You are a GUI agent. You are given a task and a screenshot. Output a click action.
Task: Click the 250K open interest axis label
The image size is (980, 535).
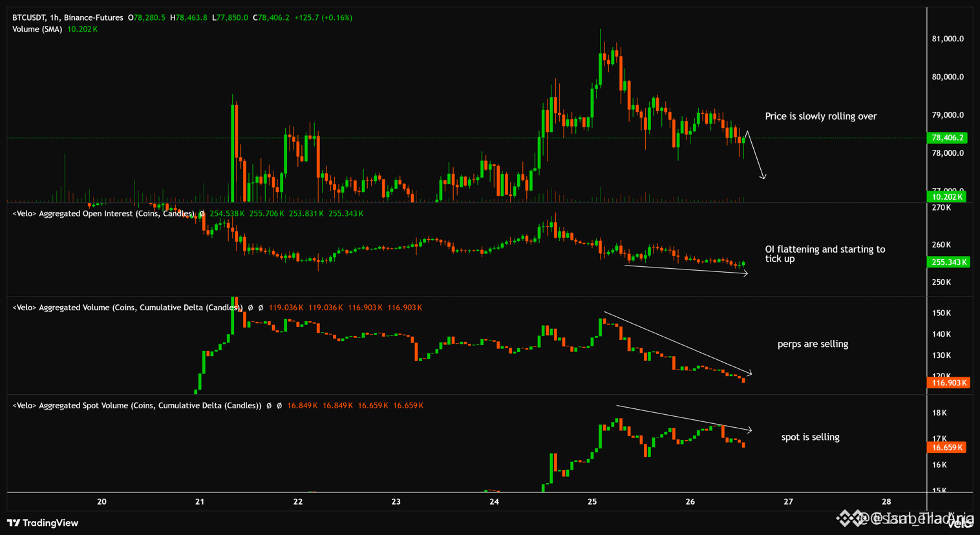pyautogui.click(x=941, y=282)
